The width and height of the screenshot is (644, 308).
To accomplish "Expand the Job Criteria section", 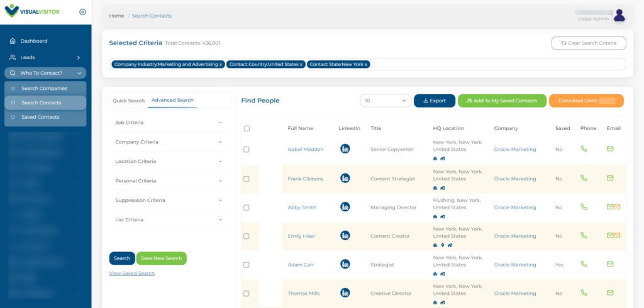I will click(169, 123).
